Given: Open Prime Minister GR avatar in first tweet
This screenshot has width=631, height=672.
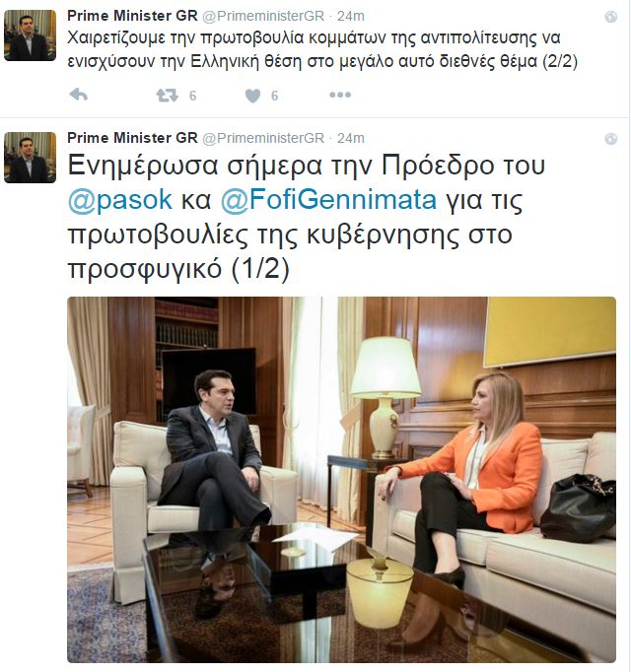Looking at the screenshot, I should pyautogui.click(x=30, y=35).
